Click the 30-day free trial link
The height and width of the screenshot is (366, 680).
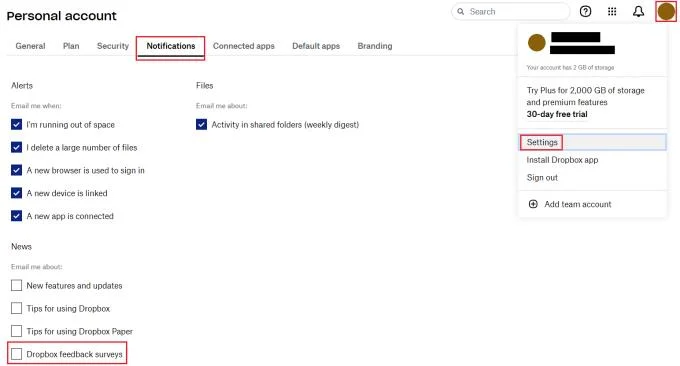click(557, 114)
